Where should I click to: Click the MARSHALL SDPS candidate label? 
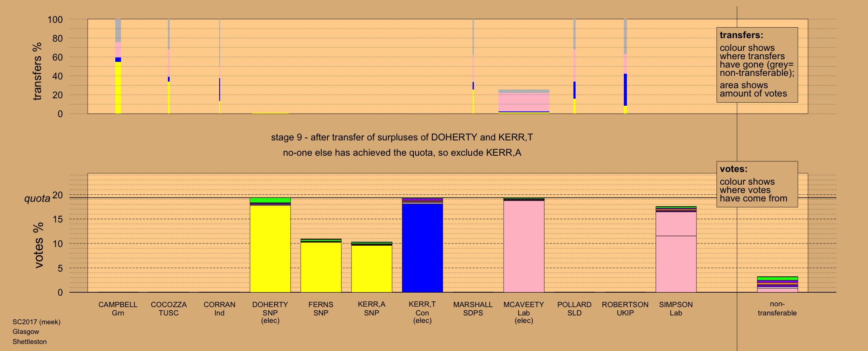tap(473, 308)
